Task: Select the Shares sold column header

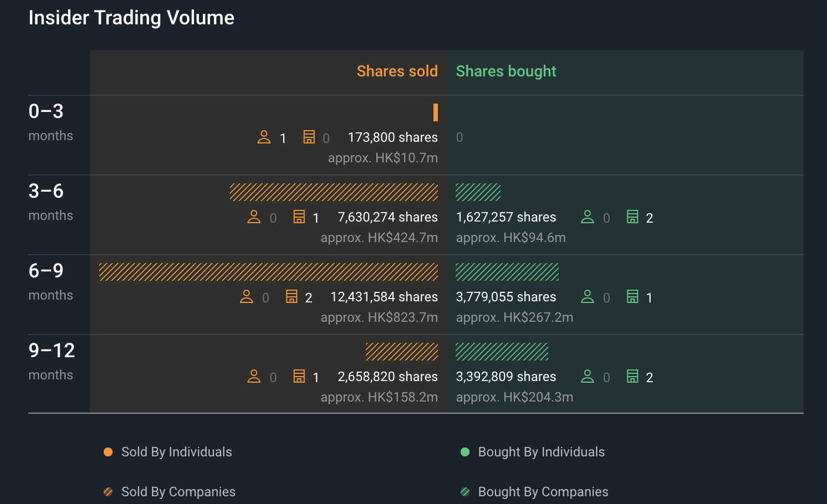Action: click(x=397, y=71)
